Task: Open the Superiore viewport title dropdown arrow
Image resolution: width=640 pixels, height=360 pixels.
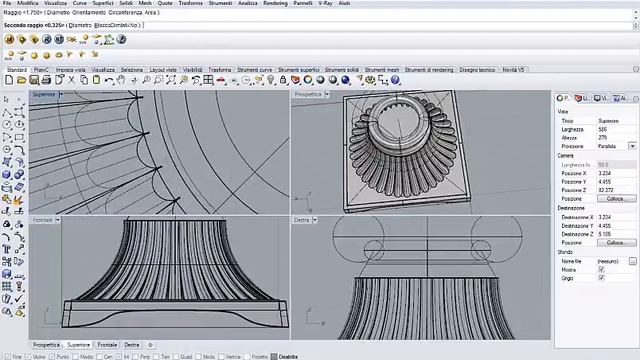Action: [61, 94]
